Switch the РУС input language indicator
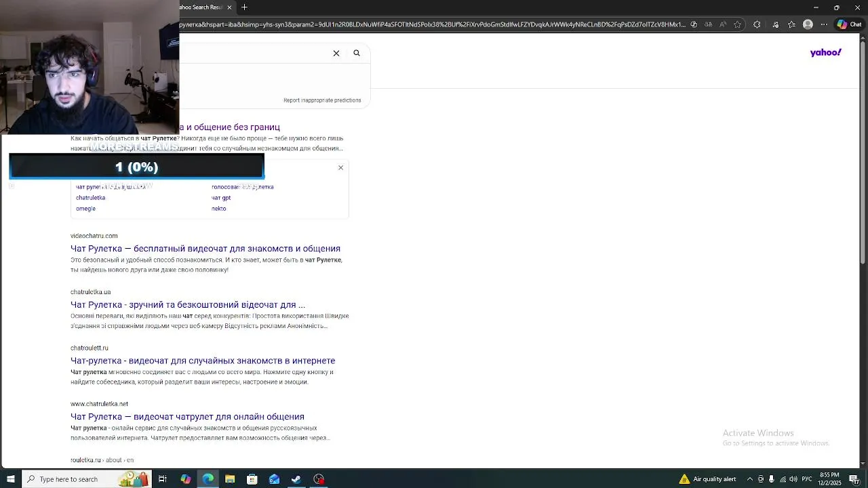 click(x=808, y=479)
